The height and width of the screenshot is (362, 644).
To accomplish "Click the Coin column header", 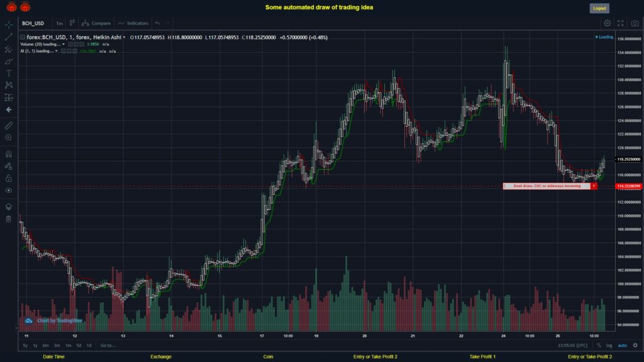I will [268, 357].
